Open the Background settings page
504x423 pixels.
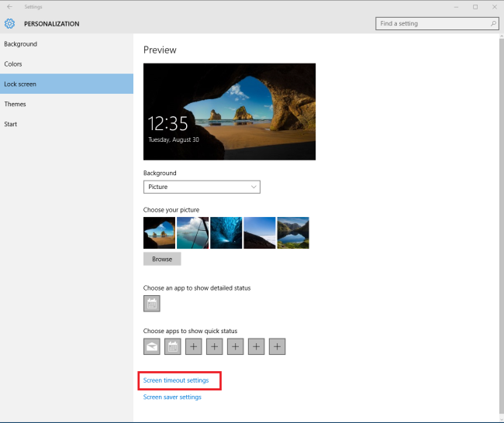pyautogui.click(x=67, y=44)
